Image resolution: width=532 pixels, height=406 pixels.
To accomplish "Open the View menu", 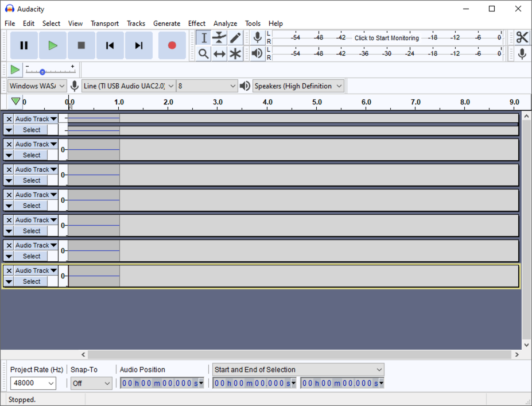I will 75,24.
